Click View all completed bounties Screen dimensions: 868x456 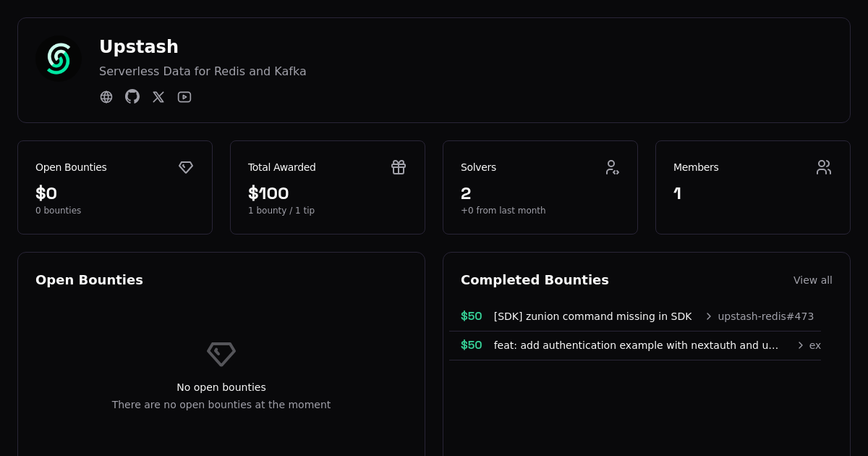click(x=812, y=280)
